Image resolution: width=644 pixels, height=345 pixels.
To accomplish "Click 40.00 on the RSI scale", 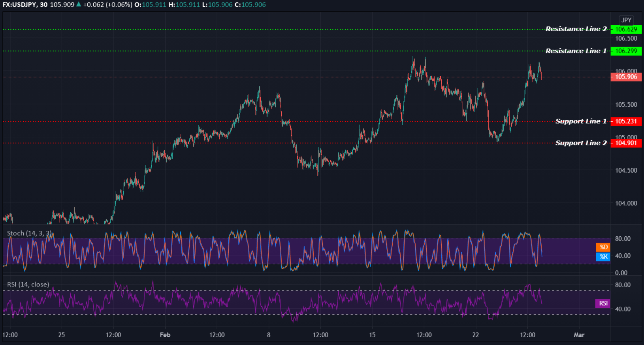I will point(623,309).
